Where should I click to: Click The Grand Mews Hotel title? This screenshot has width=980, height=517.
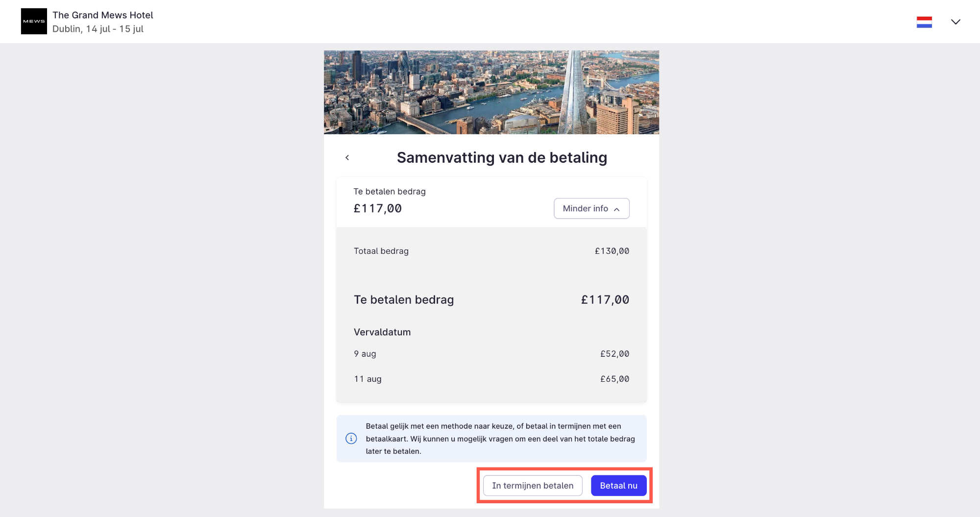[x=103, y=15]
